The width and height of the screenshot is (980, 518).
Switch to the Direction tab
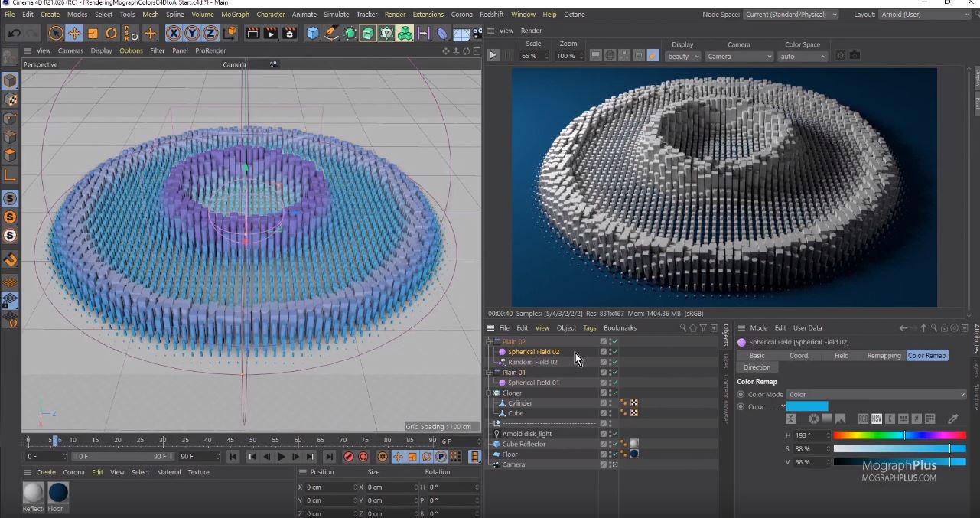click(757, 367)
